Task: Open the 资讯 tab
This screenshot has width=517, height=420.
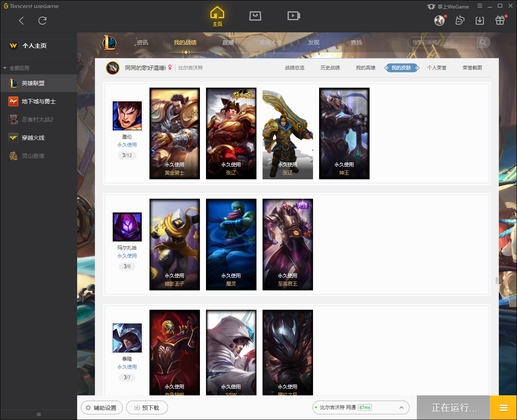Action: click(142, 42)
